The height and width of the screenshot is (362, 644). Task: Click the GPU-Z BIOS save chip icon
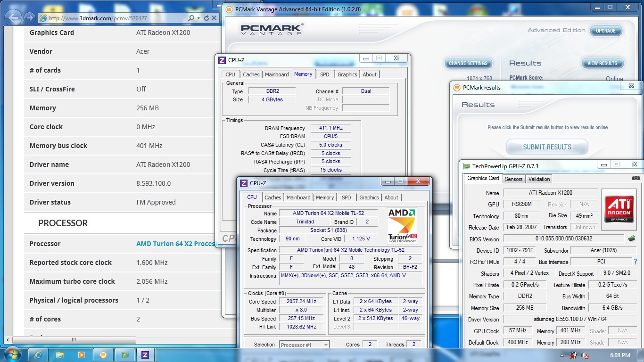point(632,239)
